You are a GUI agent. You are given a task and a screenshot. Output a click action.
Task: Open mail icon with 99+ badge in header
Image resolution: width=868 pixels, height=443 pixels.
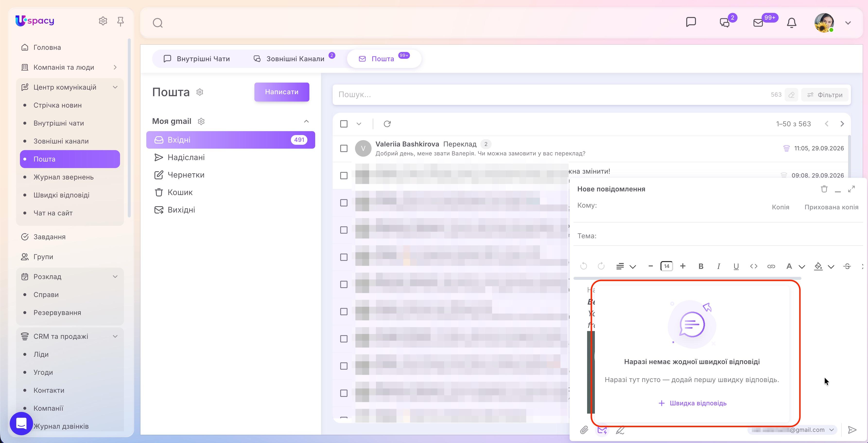click(x=758, y=23)
